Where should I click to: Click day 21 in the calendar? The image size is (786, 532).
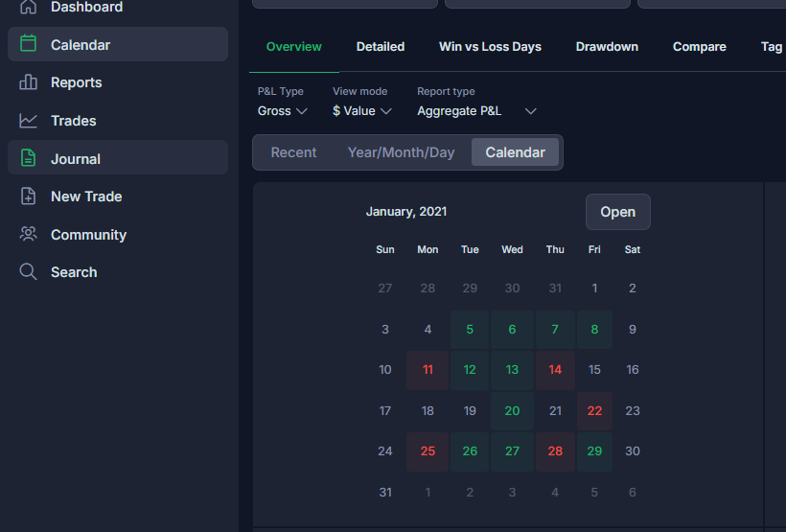[555, 411]
